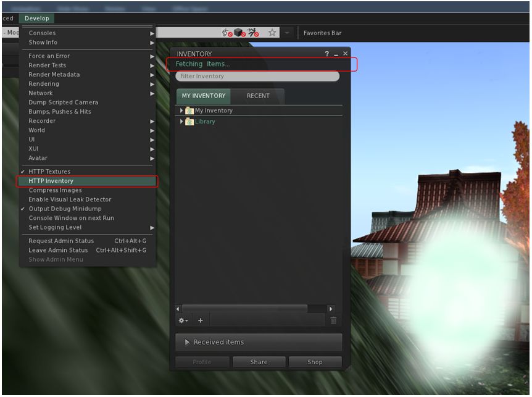
Task: Click the Filter Inventory search field
Action: point(257,77)
